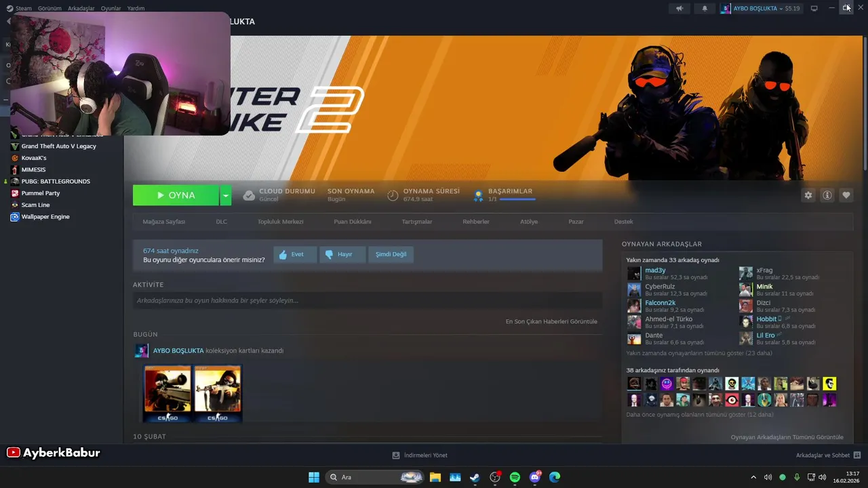Add game to favorites heart icon

tap(846, 195)
